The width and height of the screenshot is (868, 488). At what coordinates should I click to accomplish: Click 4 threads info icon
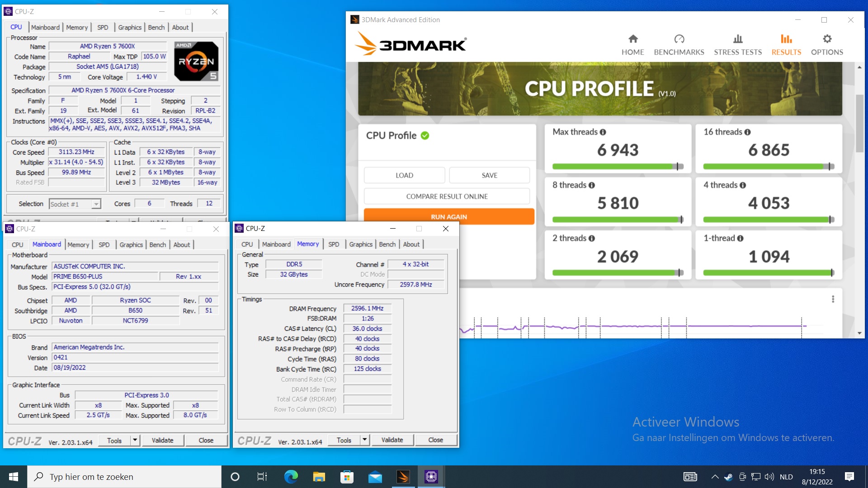pyautogui.click(x=743, y=185)
